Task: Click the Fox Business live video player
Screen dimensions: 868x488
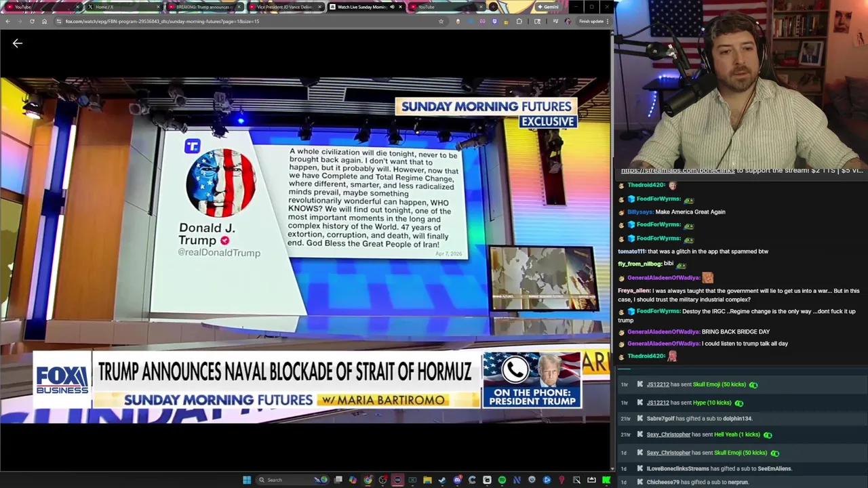Action: point(305,251)
